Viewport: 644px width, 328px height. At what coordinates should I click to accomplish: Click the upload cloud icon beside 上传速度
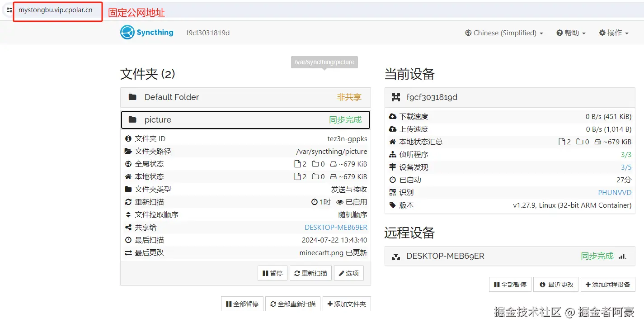(x=393, y=129)
